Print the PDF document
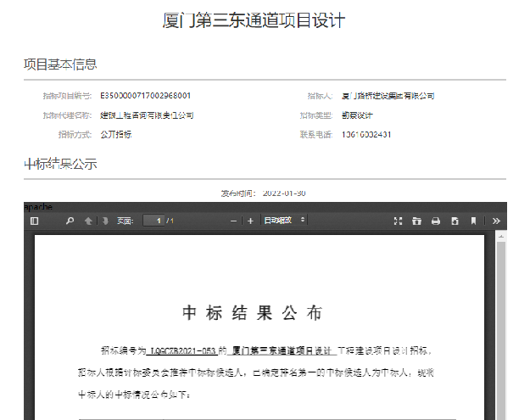 (436, 221)
